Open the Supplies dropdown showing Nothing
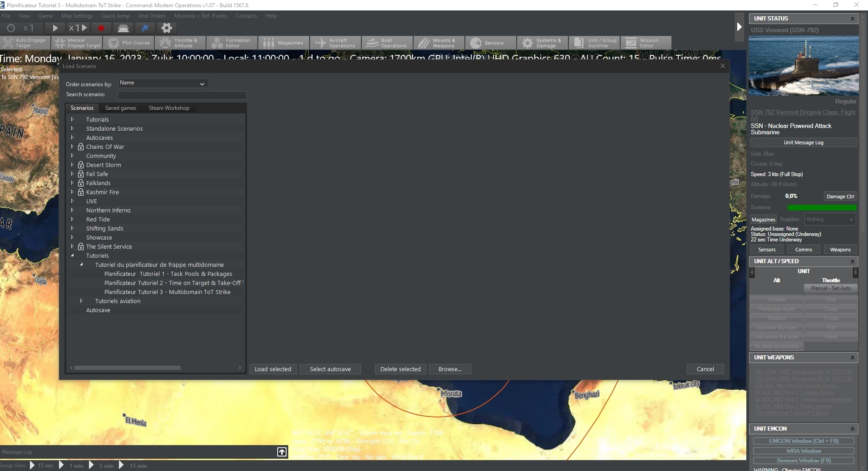This screenshot has width=868, height=471. click(x=830, y=219)
